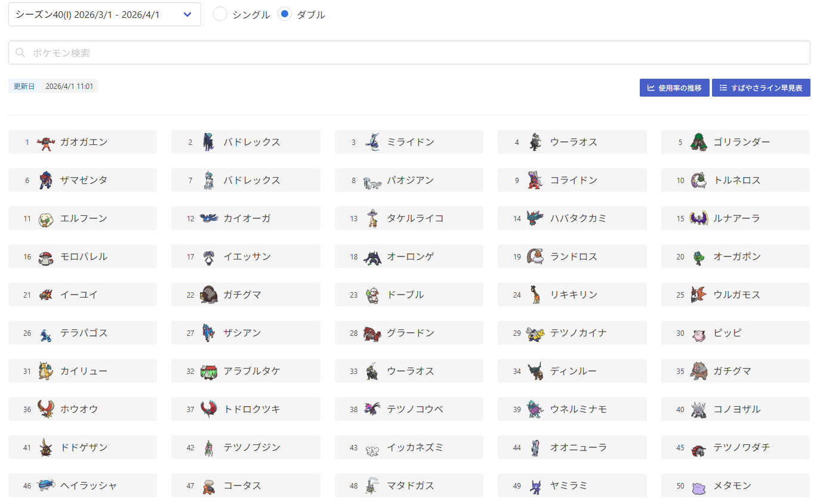This screenshot has width=820, height=504.
Task: Click the ホウオウ sprite icon
Action: tap(45, 410)
